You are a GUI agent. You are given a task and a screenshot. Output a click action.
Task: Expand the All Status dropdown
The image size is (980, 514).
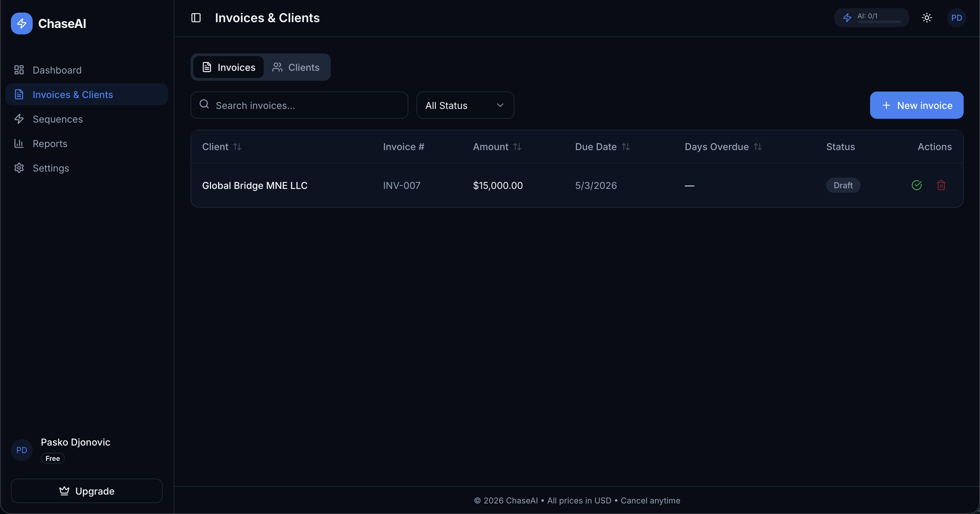pyautogui.click(x=465, y=106)
